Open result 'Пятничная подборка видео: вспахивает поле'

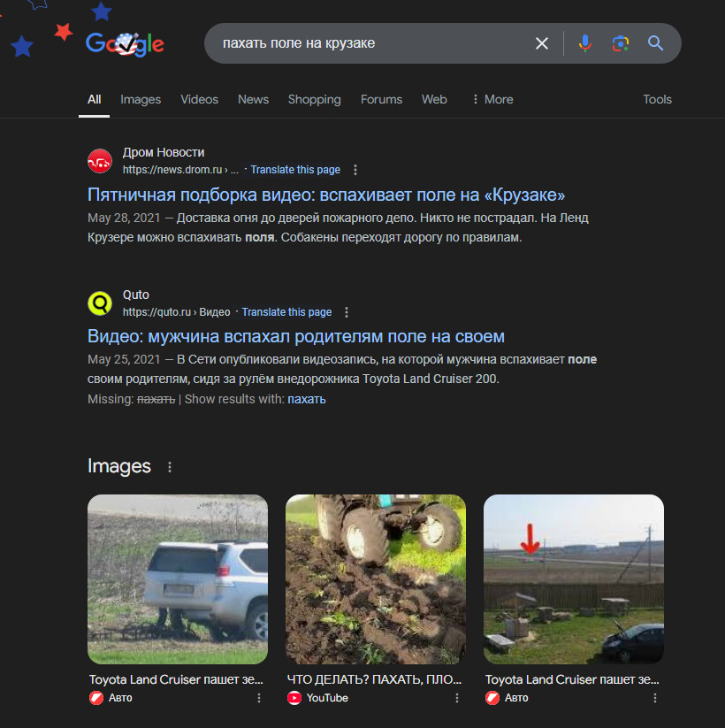(x=326, y=195)
